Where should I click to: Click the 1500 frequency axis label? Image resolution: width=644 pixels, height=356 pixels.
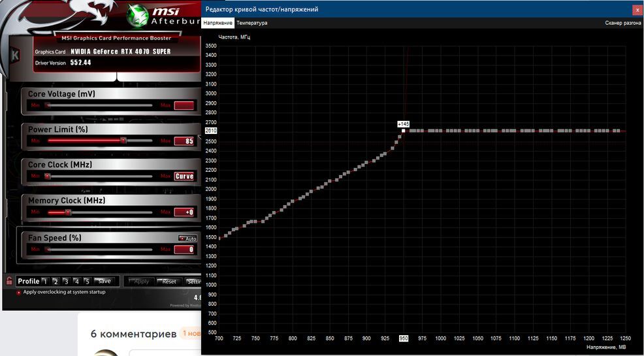click(x=211, y=237)
